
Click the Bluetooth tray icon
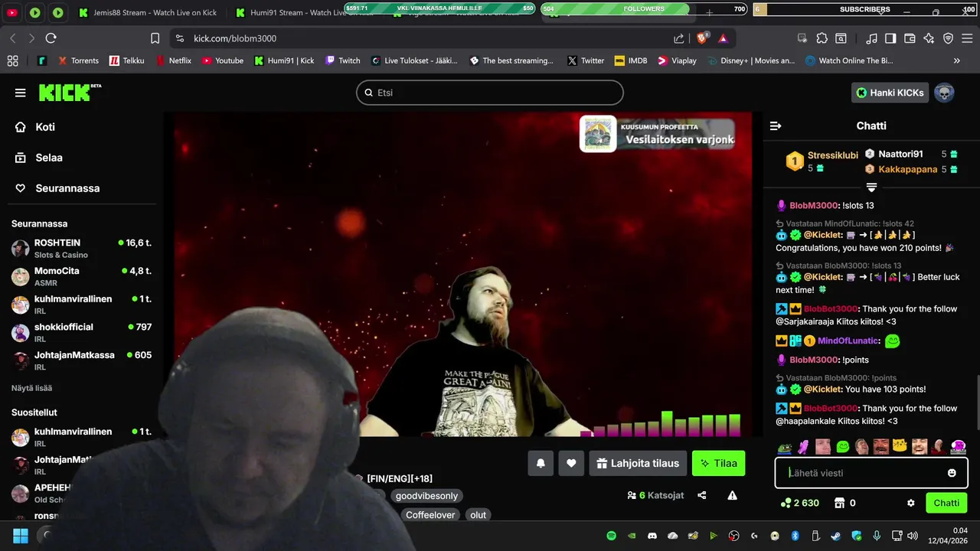795,536
